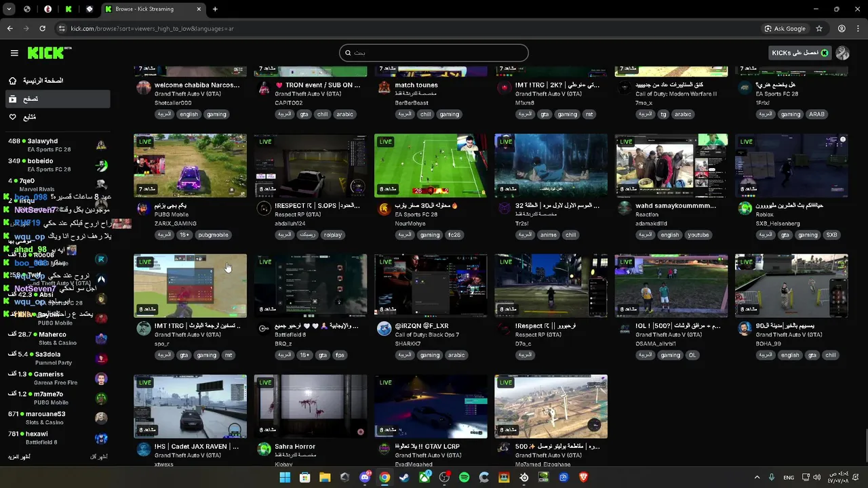Image resolution: width=868 pixels, height=488 pixels.
Task: Open Spotify from taskbar
Action: (x=464, y=477)
